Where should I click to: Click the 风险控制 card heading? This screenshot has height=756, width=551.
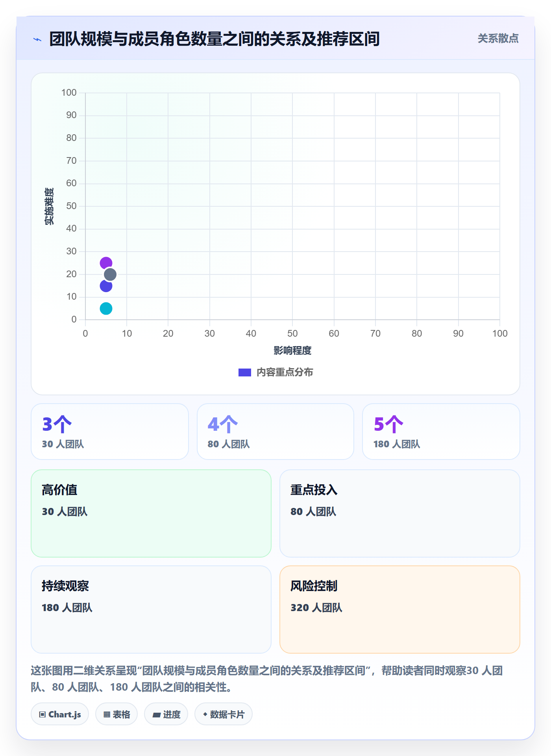(x=314, y=586)
